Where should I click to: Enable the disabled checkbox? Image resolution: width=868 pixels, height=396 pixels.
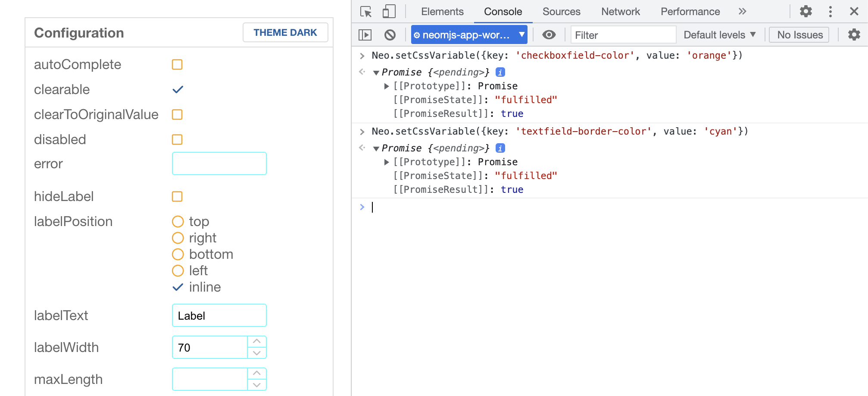point(177,140)
